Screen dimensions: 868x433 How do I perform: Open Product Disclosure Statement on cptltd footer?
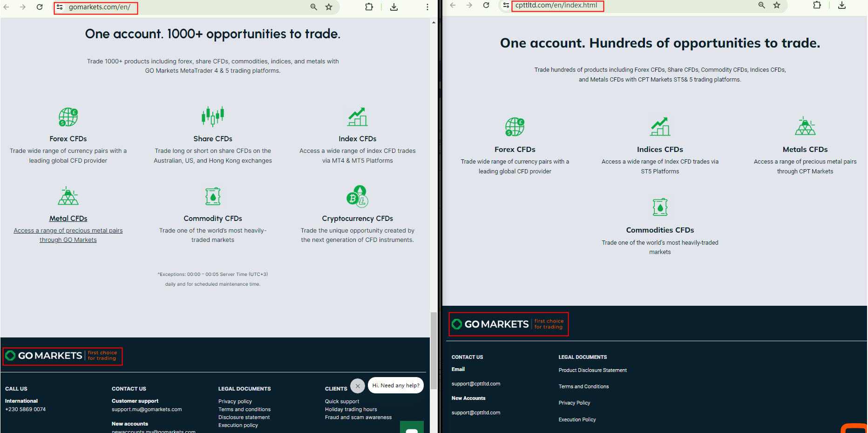(x=593, y=370)
